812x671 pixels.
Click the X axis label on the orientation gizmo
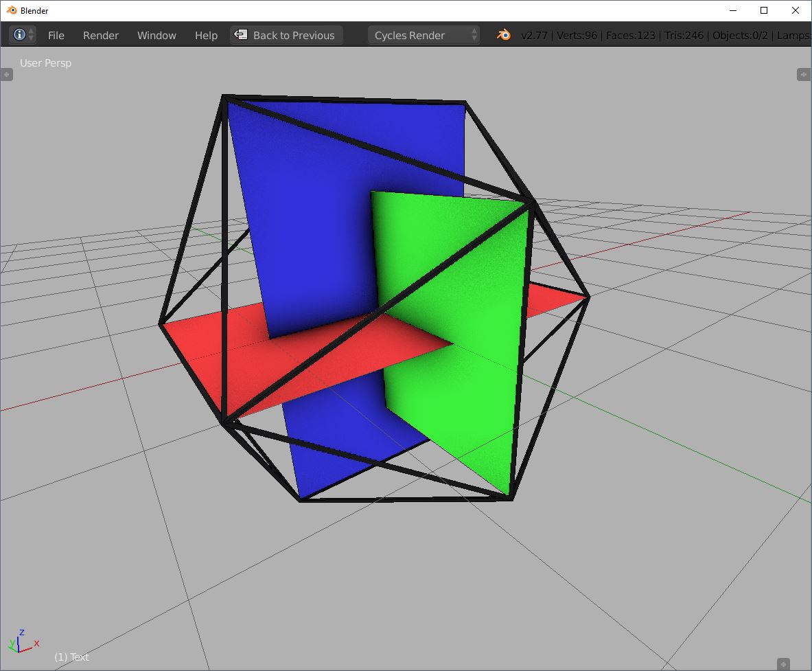[36, 643]
